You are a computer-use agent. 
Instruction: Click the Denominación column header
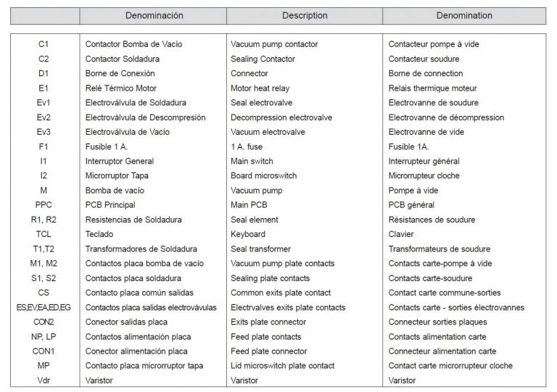click(x=154, y=15)
